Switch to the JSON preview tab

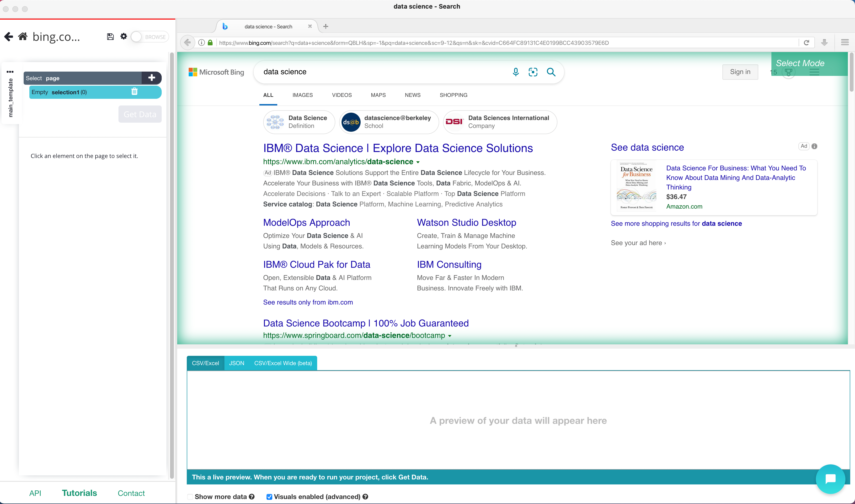click(236, 363)
